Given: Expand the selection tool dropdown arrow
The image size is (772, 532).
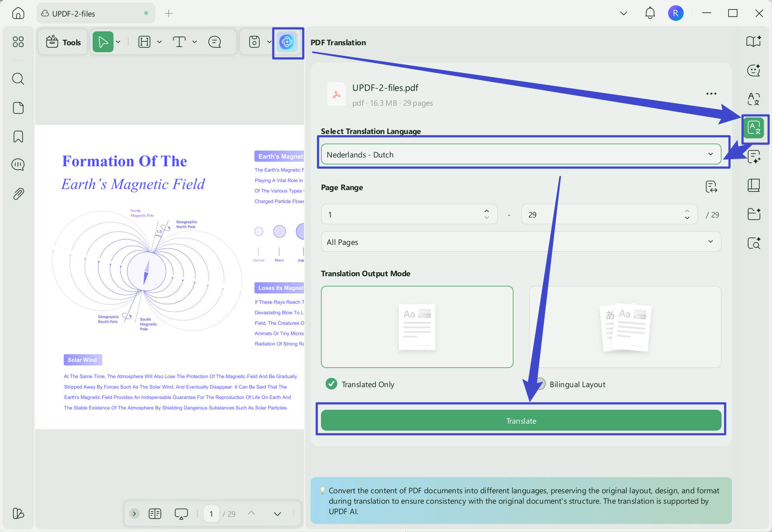Looking at the screenshot, I should tap(118, 42).
